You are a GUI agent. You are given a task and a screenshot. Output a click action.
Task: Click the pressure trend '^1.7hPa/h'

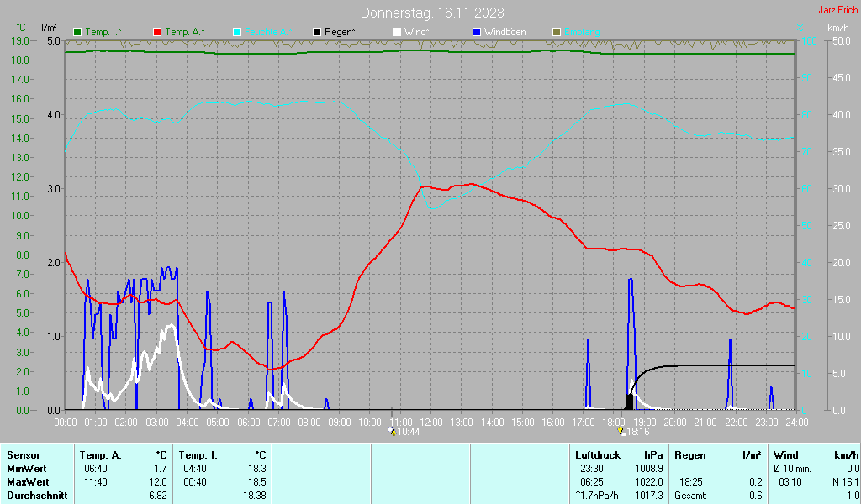(x=597, y=496)
